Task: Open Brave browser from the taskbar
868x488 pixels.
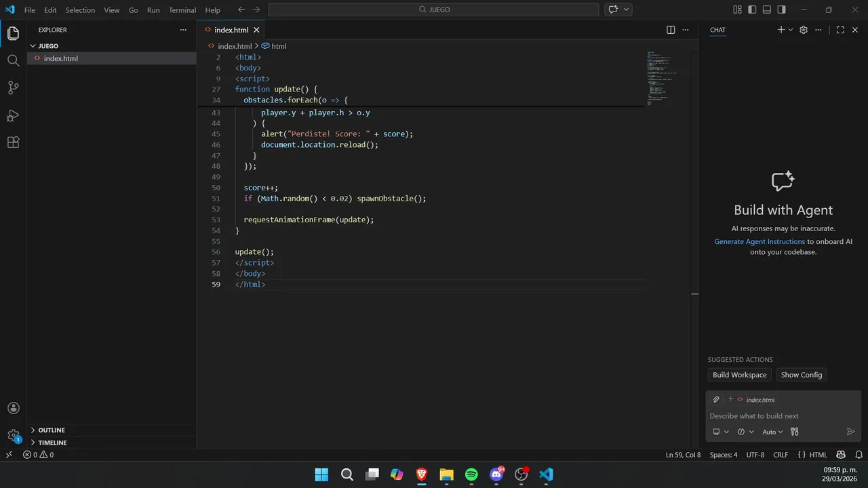Action: [x=421, y=474]
